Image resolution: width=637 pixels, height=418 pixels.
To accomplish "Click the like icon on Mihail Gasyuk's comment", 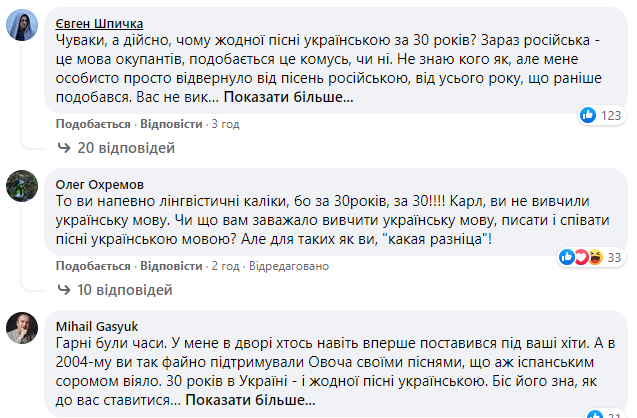I will pyautogui.click(x=595, y=414).
